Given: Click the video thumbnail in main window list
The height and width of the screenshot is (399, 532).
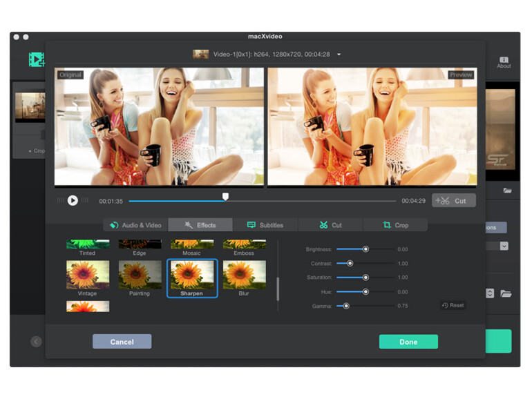Looking at the screenshot, I should pos(30,107).
